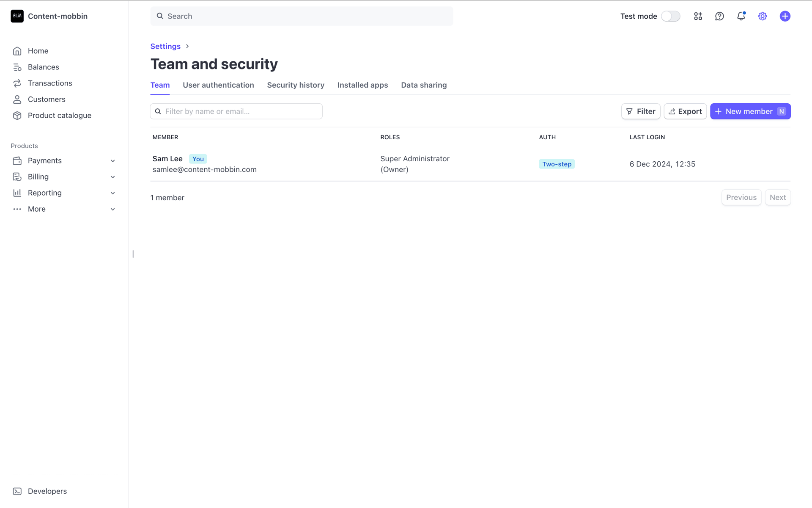Screen dimensions: 812x508
Task: Click the samlee@content-mobbin.com email
Action: click(205, 169)
